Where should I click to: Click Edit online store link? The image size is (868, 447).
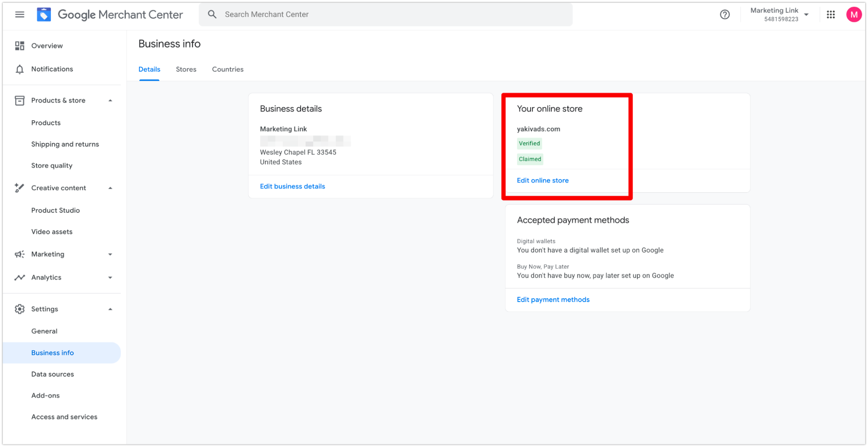[x=542, y=181]
